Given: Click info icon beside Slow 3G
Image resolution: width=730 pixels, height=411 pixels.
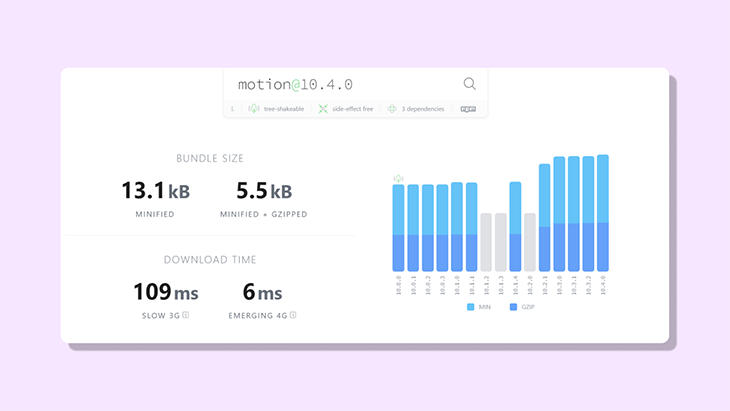Looking at the screenshot, I should [x=186, y=315].
